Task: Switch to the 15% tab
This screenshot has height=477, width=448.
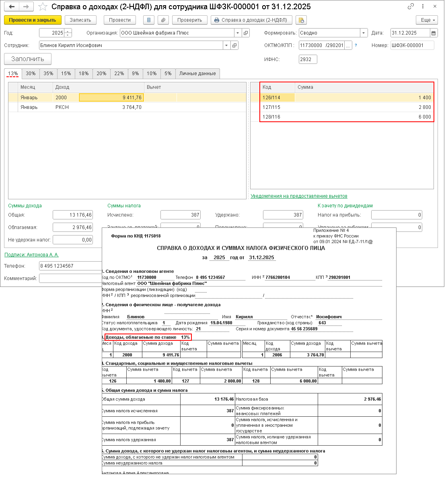Action: [x=66, y=74]
